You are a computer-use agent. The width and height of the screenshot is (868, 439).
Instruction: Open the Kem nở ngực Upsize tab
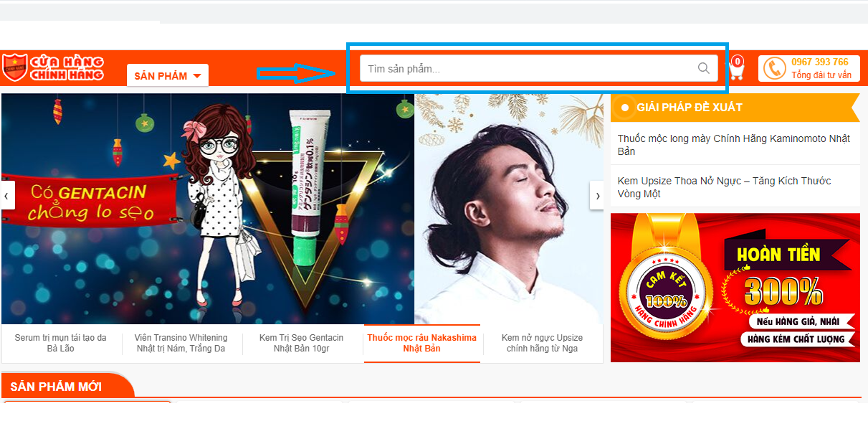point(542,343)
